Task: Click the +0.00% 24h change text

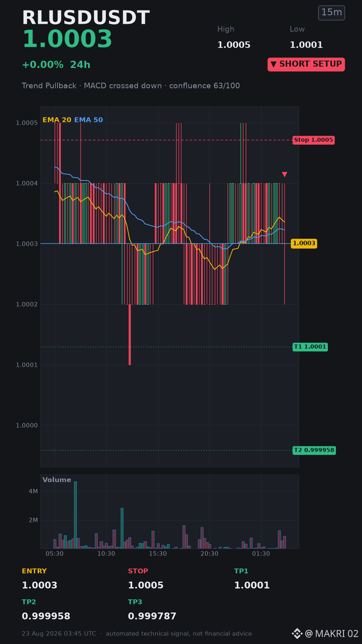Action: (56, 65)
